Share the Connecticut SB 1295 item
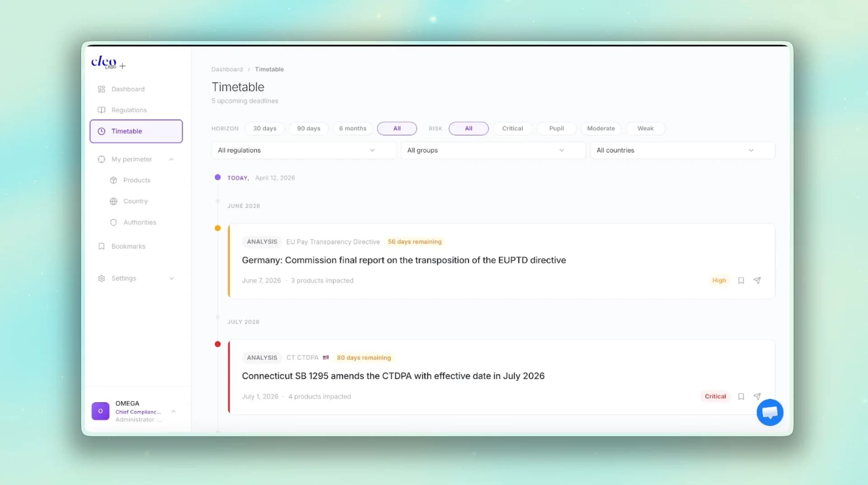 coord(757,396)
